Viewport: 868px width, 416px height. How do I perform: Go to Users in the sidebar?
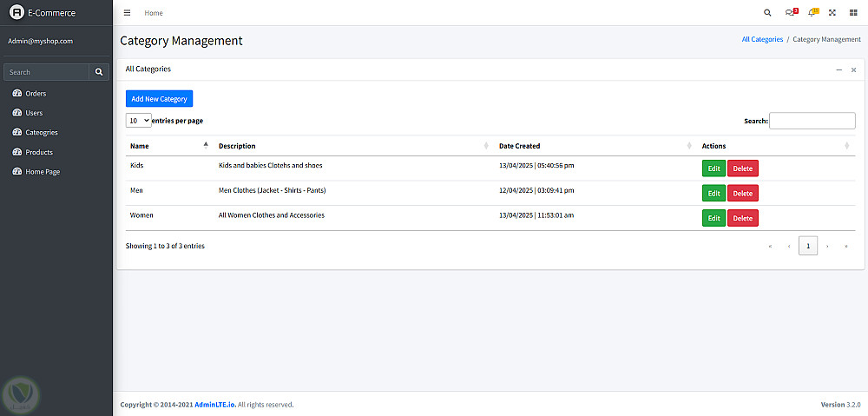tap(34, 113)
